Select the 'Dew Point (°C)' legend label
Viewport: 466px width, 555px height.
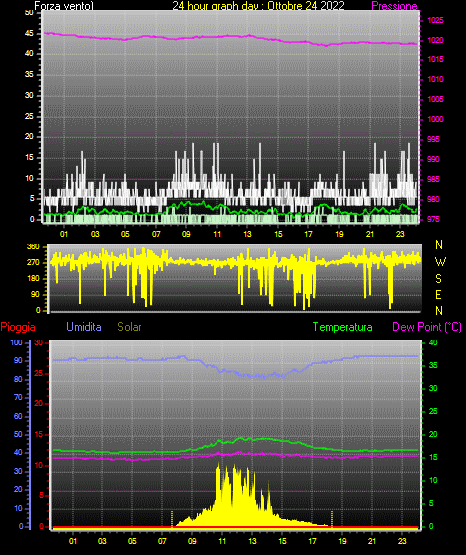pyautogui.click(x=427, y=327)
